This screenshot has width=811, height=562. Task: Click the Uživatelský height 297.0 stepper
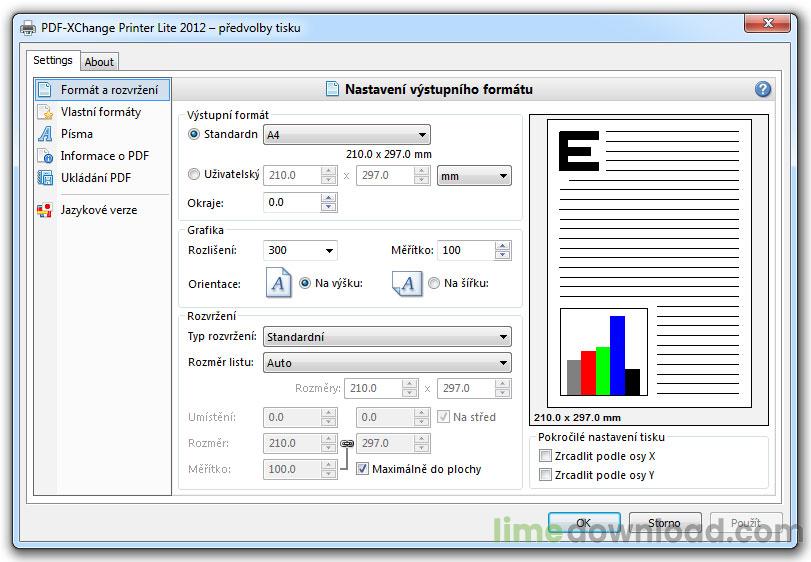coord(422,175)
